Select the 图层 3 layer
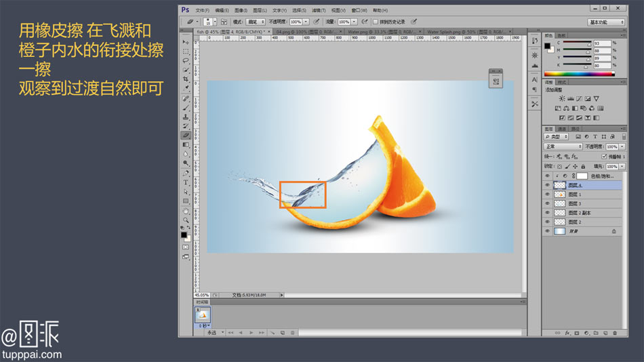The width and height of the screenshot is (644, 362). (x=575, y=203)
